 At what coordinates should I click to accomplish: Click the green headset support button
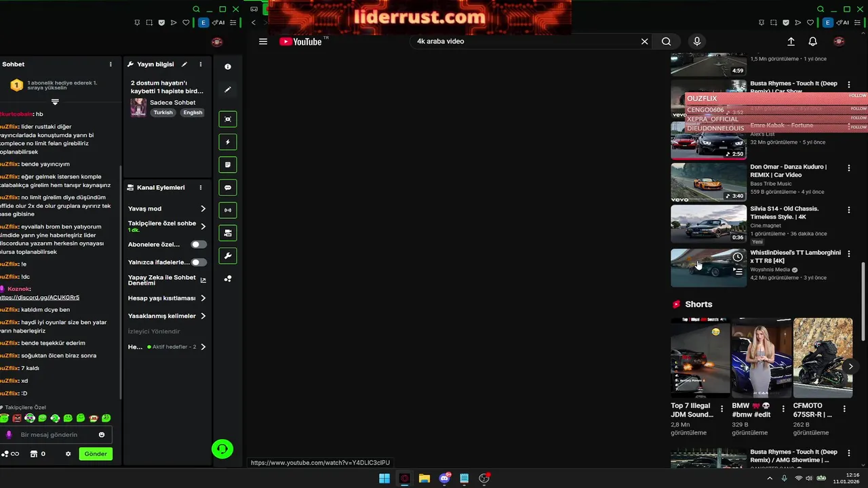[x=222, y=449]
